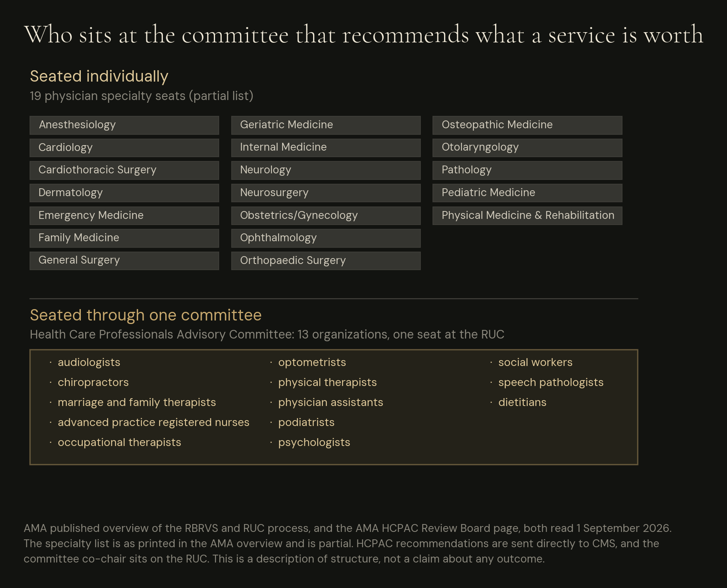
Task: Click the Pathology specialty box
Action: point(527,170)
